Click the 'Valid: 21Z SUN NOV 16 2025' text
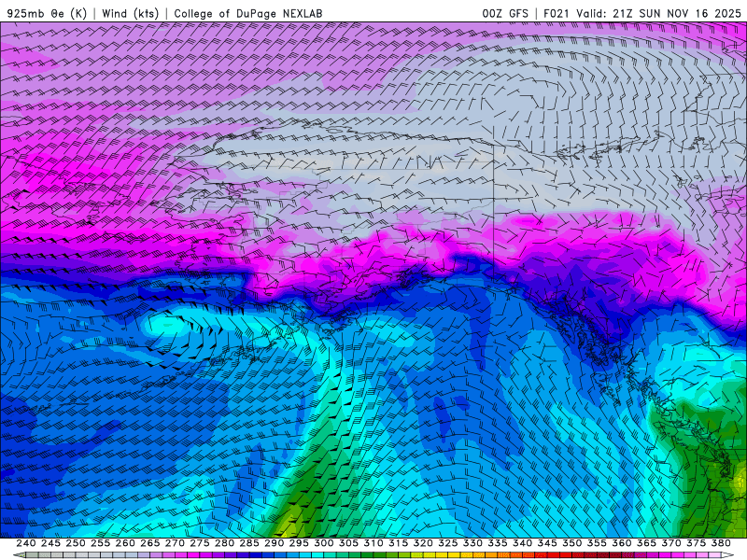This screenshot has height=560, width=747. point(659,13)
